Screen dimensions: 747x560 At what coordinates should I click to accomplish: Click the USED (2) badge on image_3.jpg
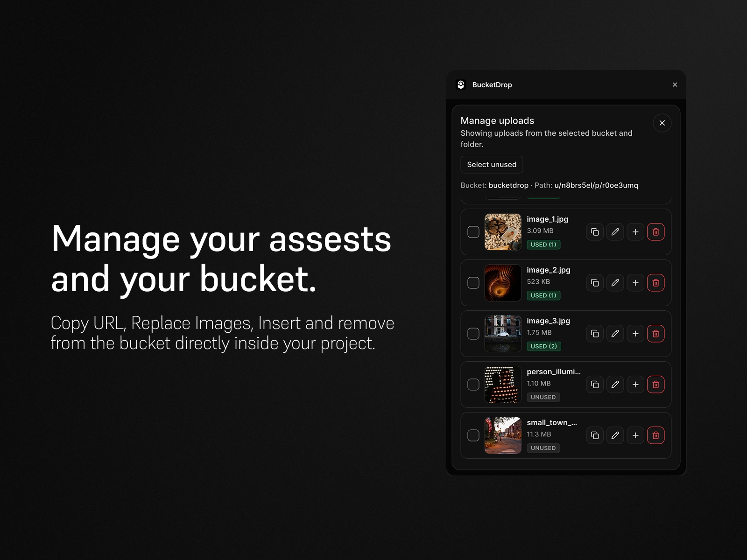tap(544, 346)
